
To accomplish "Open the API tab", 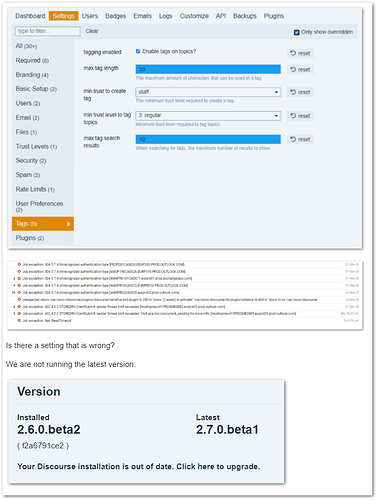I will coord(221,16).
